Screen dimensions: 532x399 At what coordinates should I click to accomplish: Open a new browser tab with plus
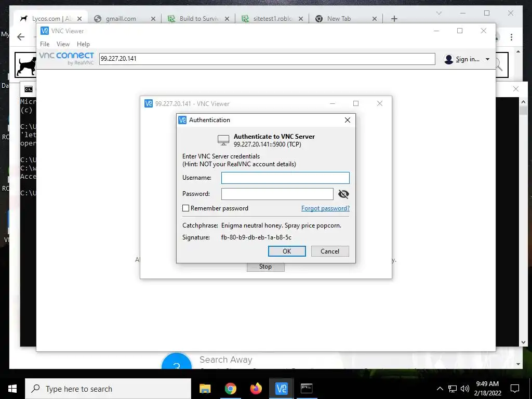click(394, 19)
